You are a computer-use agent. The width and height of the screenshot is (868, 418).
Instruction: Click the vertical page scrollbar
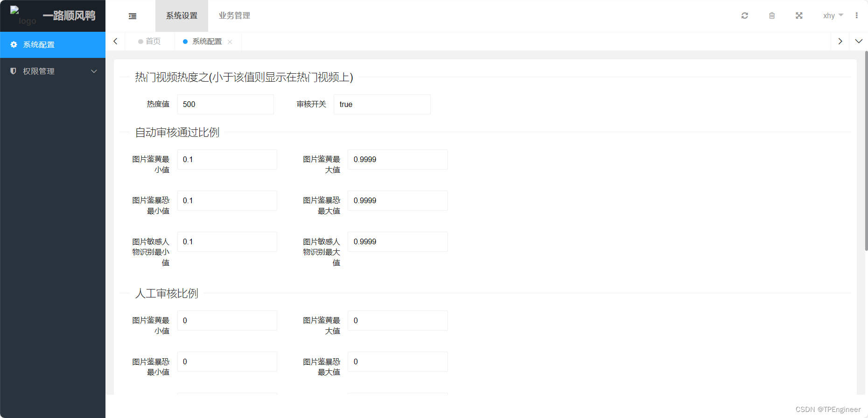coord(866,151)
